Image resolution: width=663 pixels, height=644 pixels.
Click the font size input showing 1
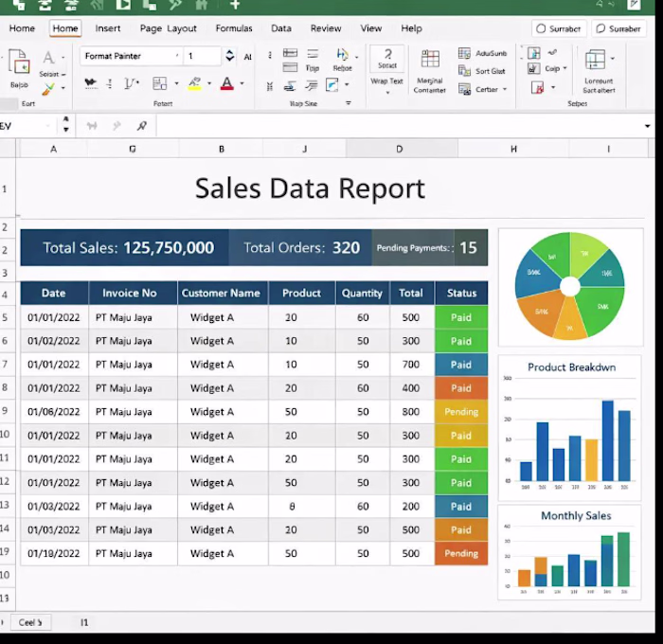(202, 56)
